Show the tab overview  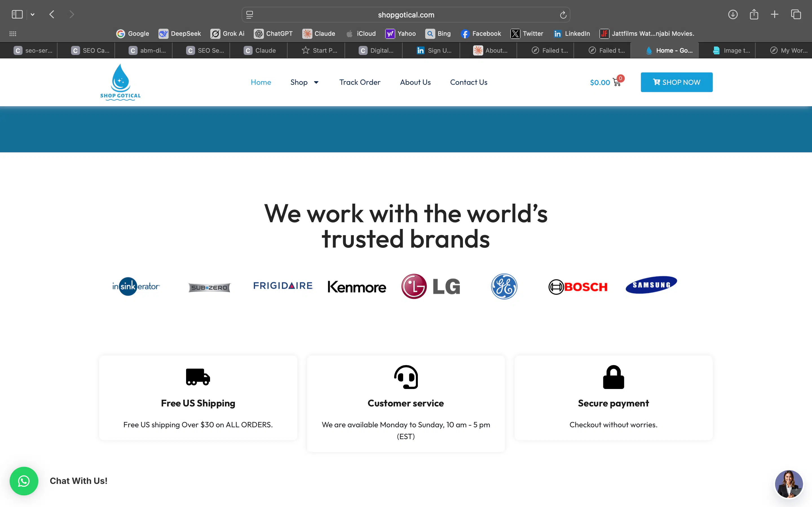coord(796,14)
